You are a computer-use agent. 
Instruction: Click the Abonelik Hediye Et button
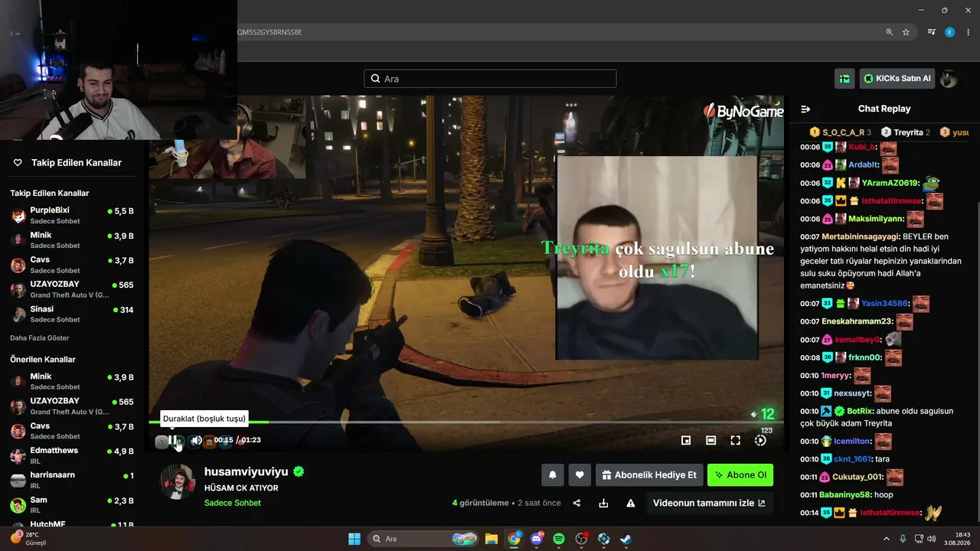[x=649, y=475]
